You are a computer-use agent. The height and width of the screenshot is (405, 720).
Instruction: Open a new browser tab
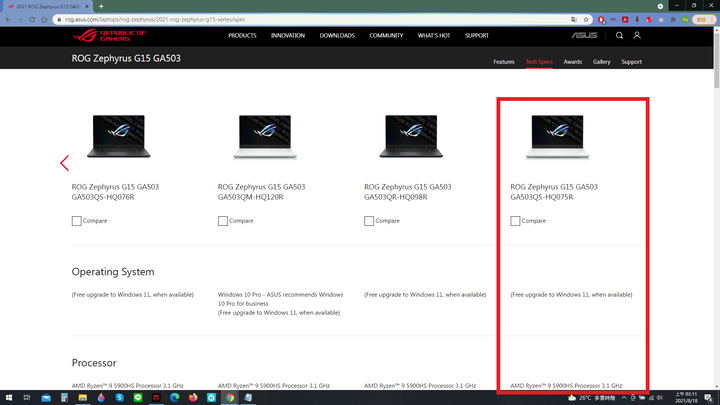[101, 6]
